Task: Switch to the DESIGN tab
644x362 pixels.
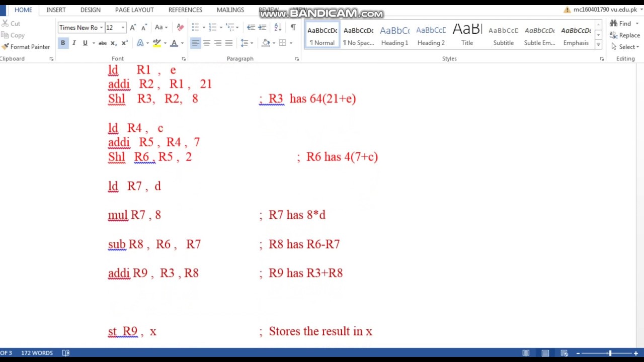Action: (91, 10)
